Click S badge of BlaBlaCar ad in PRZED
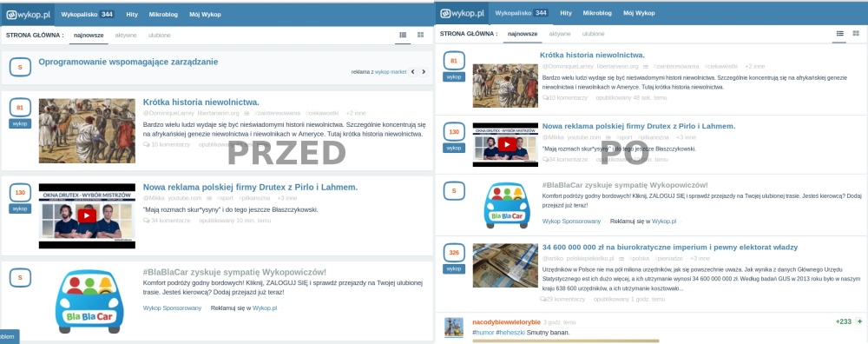Screen dimensions: 868x344 (20, 277)
